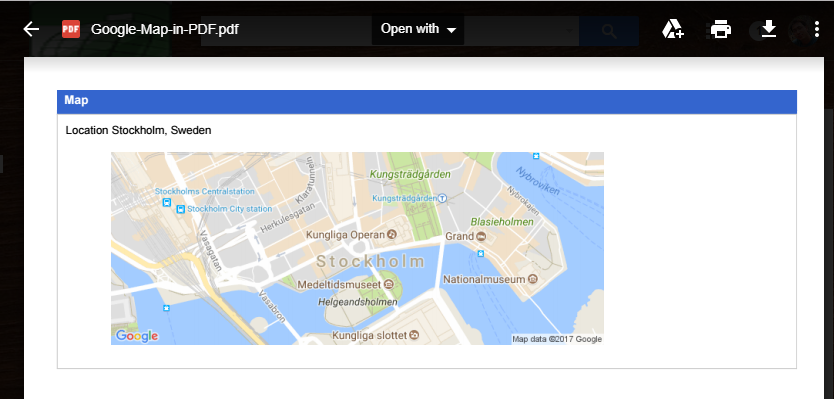Image resolution: width=834 pixels, height=399 pixels.
Task: Click the blue Map section header
Action: click(x=427, y=102)
